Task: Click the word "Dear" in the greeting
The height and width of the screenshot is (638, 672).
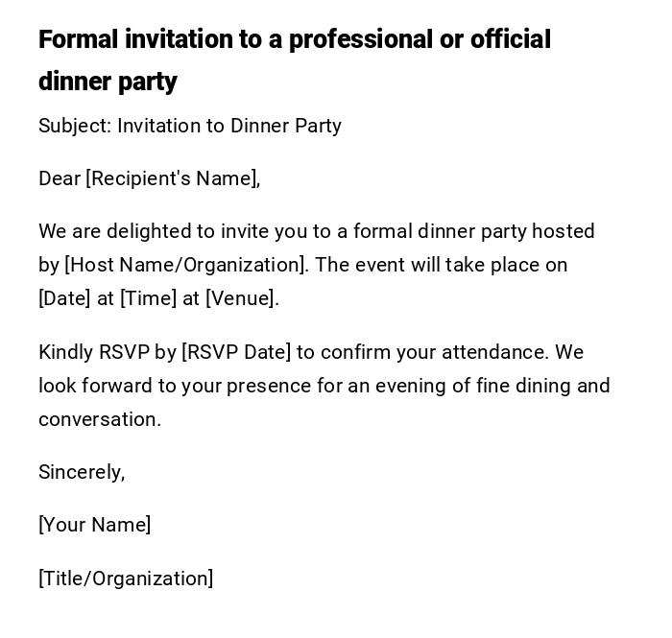Action: tap(60, 178)
